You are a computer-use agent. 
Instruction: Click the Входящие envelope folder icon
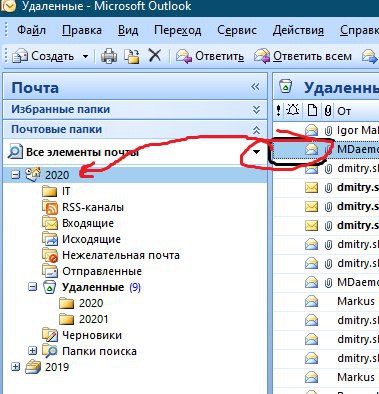point(50,223)
